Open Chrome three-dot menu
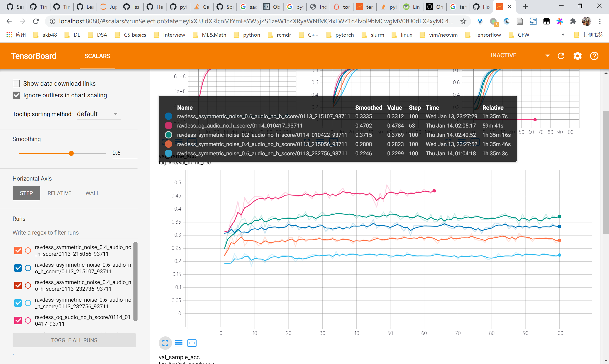The width and height of the screenshot is (609, 364). 600,21
